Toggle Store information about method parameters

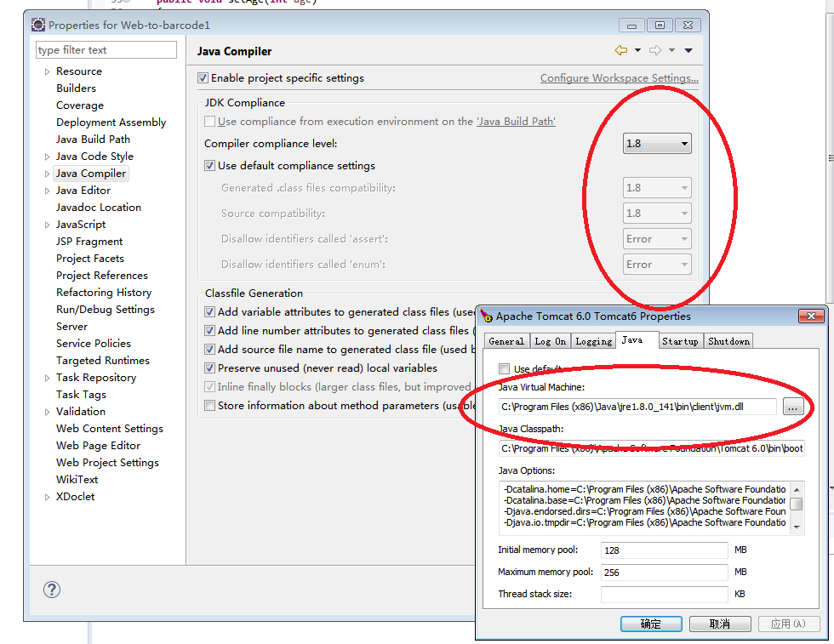pos(209,405)
